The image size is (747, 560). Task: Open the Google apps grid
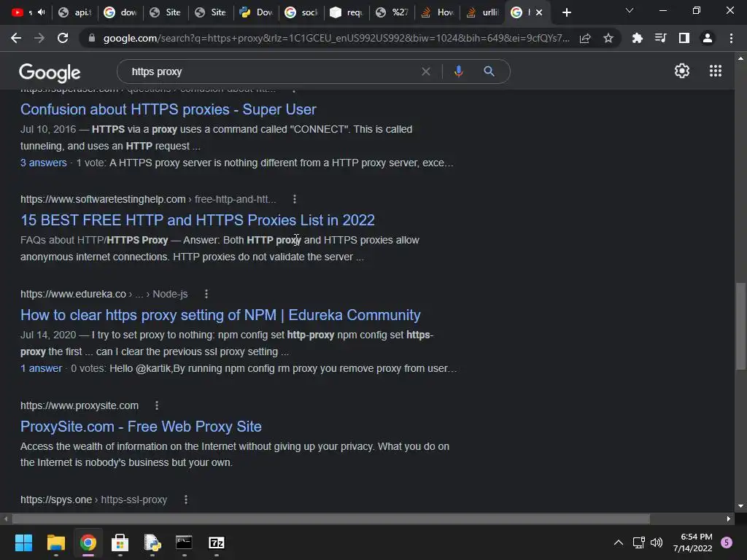(715, 71)
